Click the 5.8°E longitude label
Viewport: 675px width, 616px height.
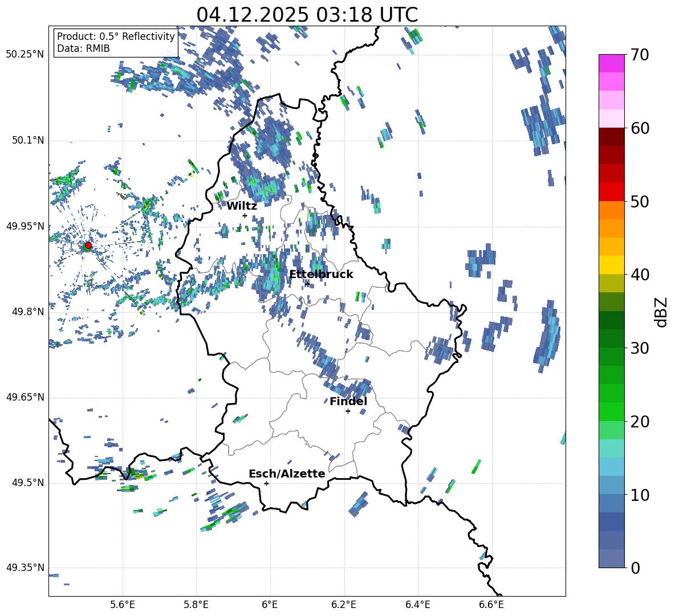point(196,605)
